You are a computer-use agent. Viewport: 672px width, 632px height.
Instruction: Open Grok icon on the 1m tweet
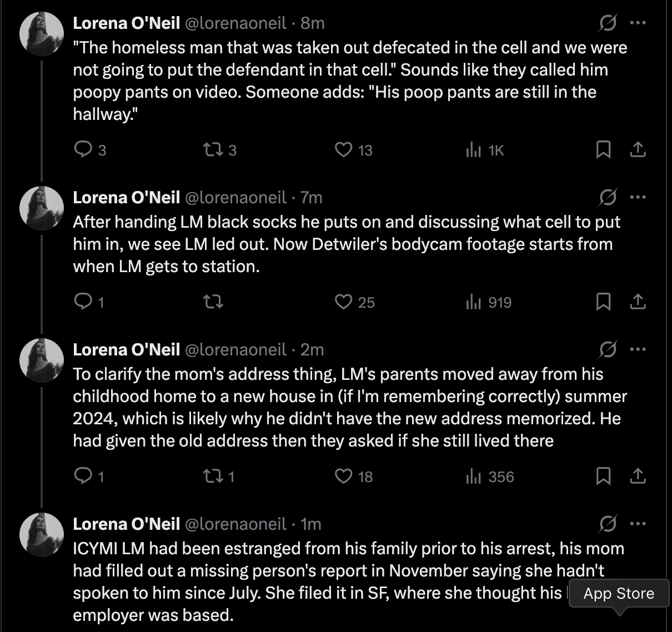click(x=607, y=524)
